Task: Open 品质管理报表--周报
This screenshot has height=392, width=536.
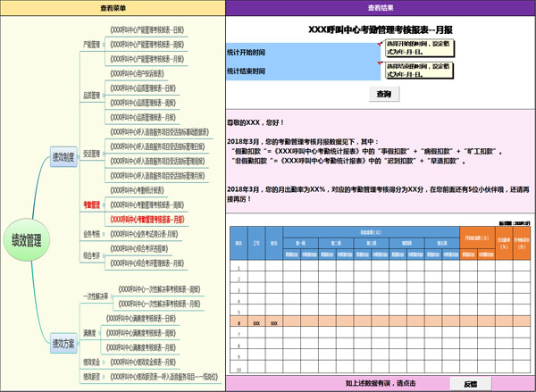Action: [143, 103]
